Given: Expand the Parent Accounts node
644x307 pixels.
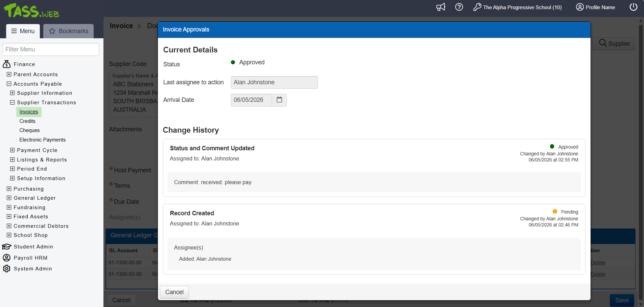Looking at the screenshot, I should click(9, 74).
